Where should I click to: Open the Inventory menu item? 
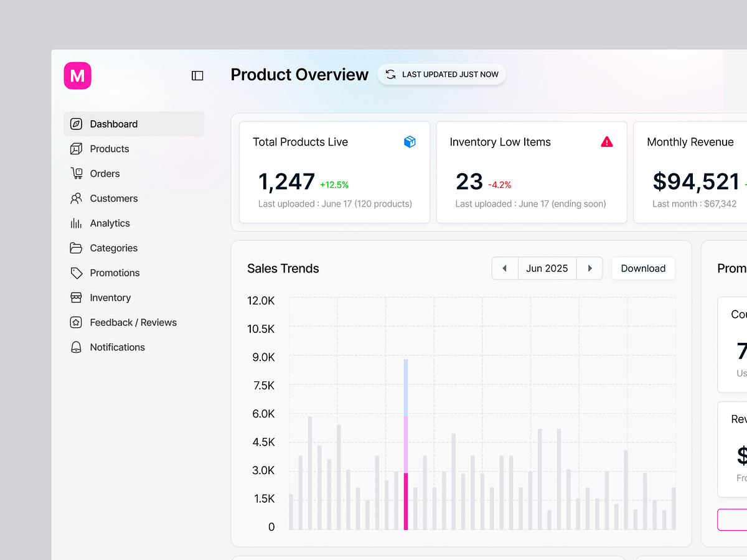pyautogui.click(x=134, y=298)
